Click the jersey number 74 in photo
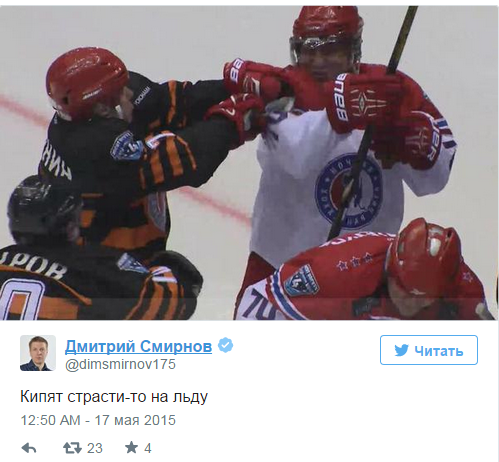This screenshot has height=462, width=499. [x=261, y=304]
